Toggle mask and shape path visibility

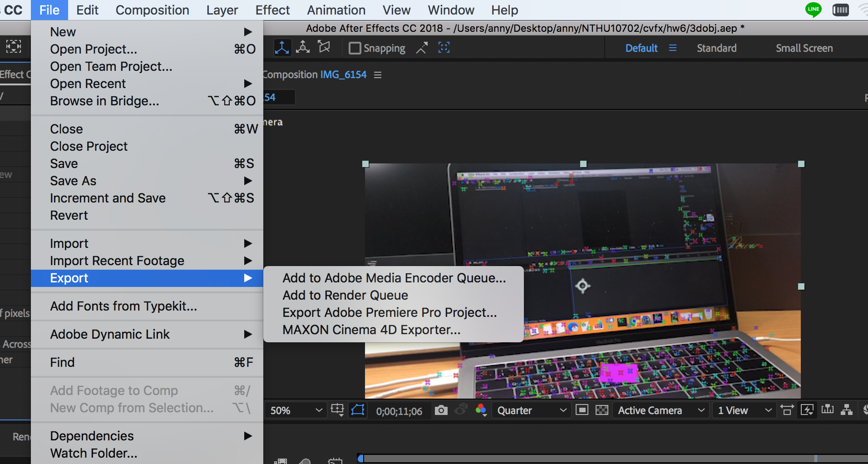[x=358, y=410]
